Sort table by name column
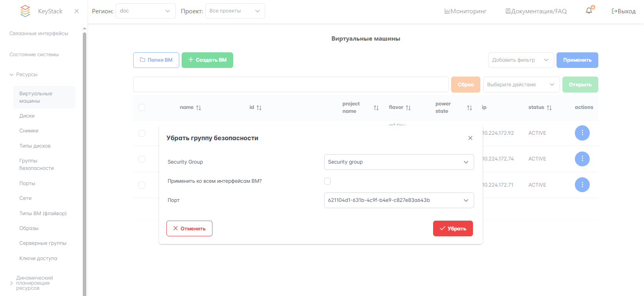Viewport: 644px width, 296px height. tap(198, 107)
